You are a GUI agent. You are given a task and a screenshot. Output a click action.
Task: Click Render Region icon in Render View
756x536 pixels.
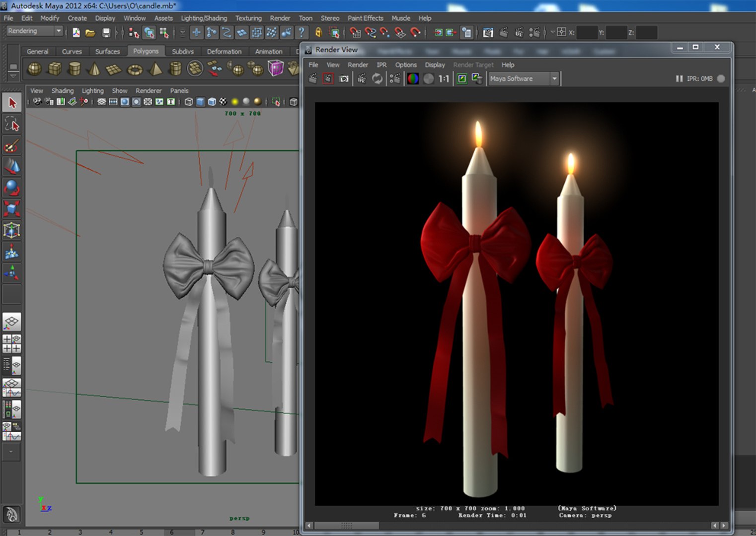click(328, 78)
